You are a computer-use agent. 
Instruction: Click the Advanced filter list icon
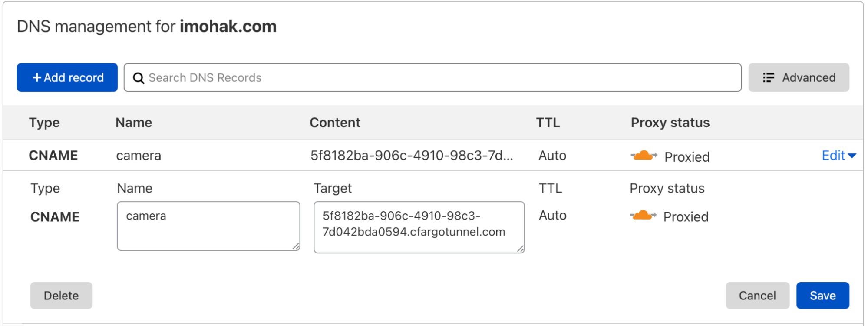[769, 78]
